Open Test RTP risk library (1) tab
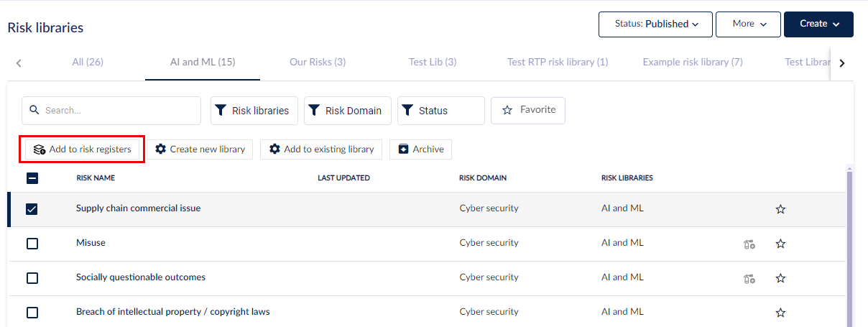868x327 pixels. 558,62
